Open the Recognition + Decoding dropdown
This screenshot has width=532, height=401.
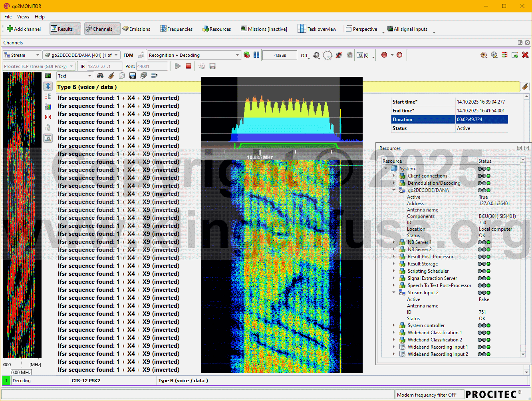coord(194,55)
